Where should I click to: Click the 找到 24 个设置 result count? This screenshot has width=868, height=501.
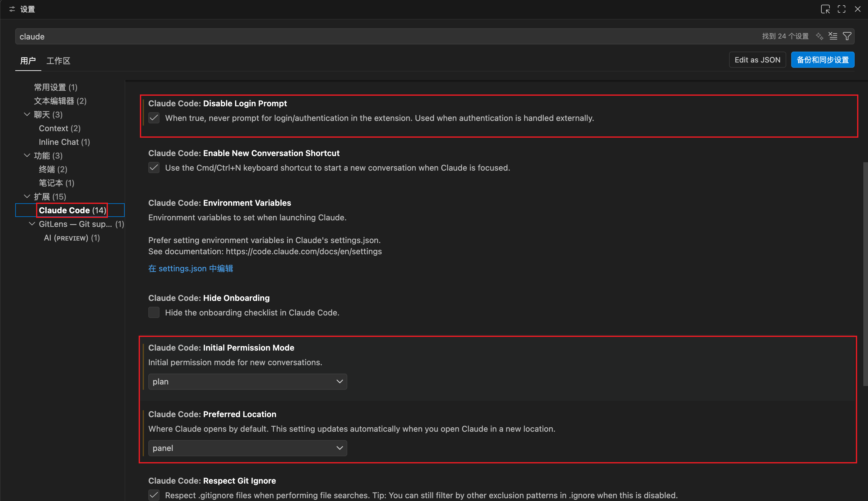pos(785,36)
